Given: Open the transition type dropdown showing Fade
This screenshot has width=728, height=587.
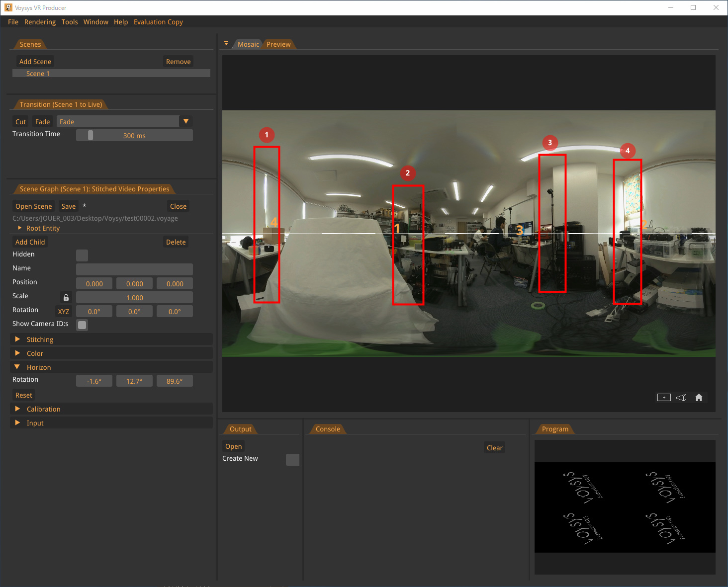Looking at the screenshot, I should coord(185,121).
